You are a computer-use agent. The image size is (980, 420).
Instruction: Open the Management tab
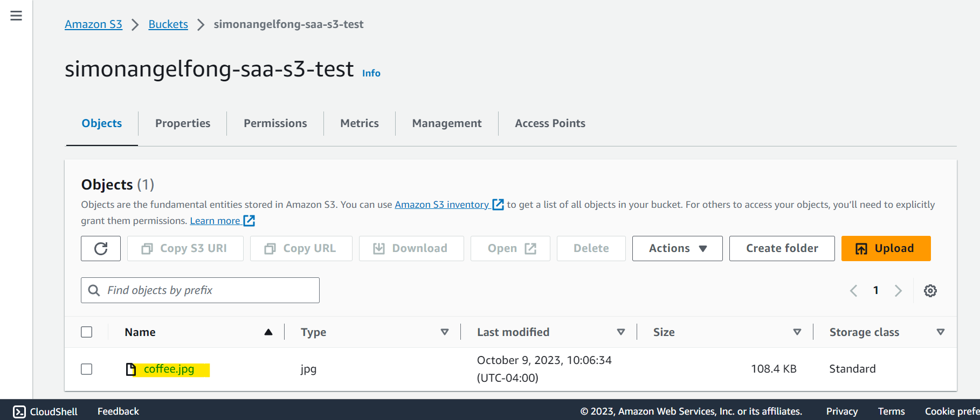(x=447, y=123)
